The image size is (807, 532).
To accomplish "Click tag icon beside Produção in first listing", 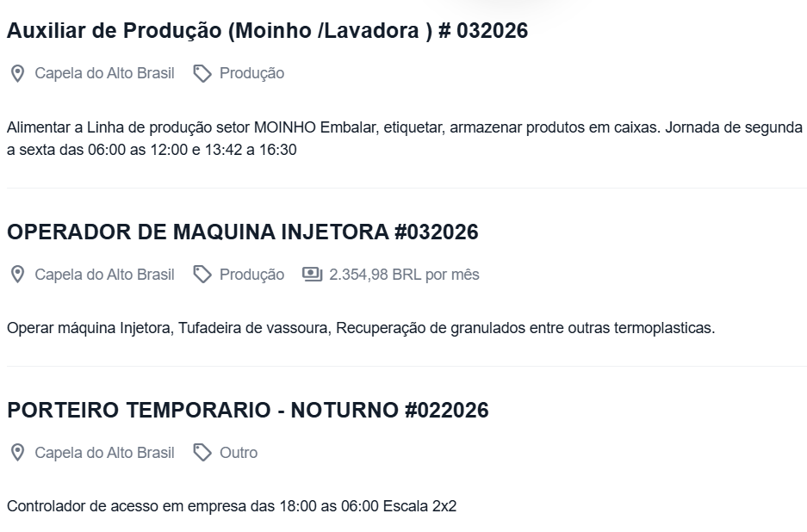I will pos(202,74).
